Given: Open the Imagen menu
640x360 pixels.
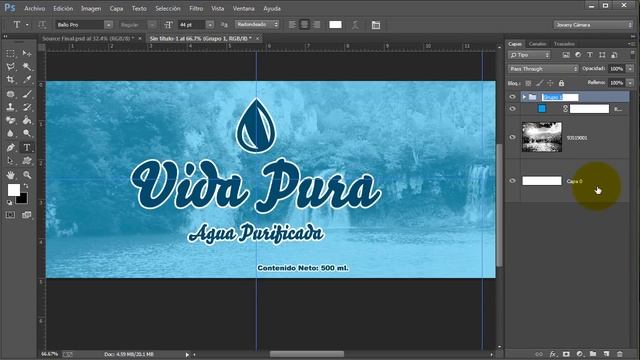Looking at the screenshot, I should (x=91, y=8).
